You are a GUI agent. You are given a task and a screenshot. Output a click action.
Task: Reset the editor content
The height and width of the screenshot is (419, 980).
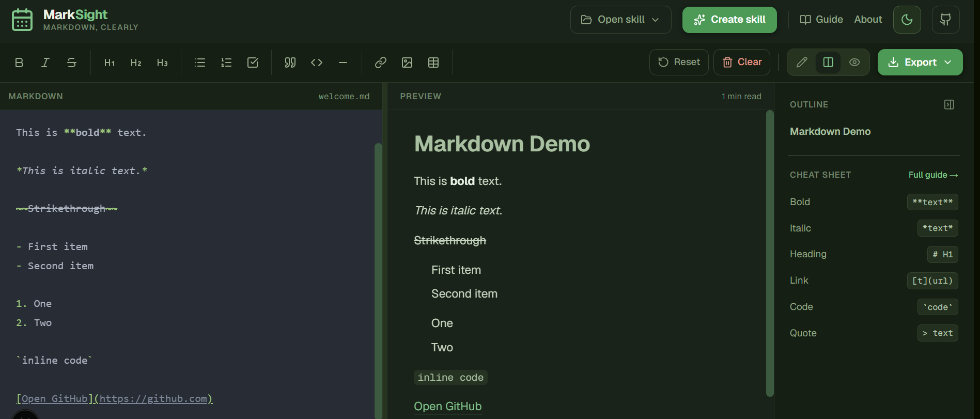(x=679, y=62)
